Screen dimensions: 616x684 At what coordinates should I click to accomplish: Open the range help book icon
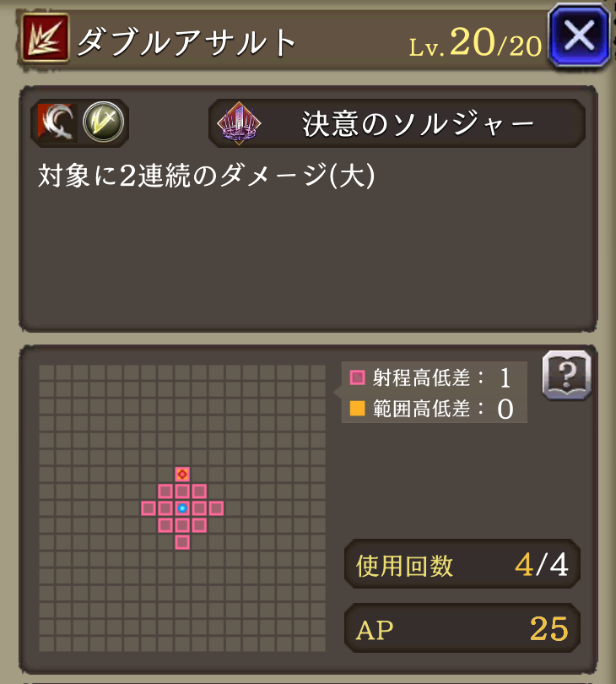click(567, 375)
